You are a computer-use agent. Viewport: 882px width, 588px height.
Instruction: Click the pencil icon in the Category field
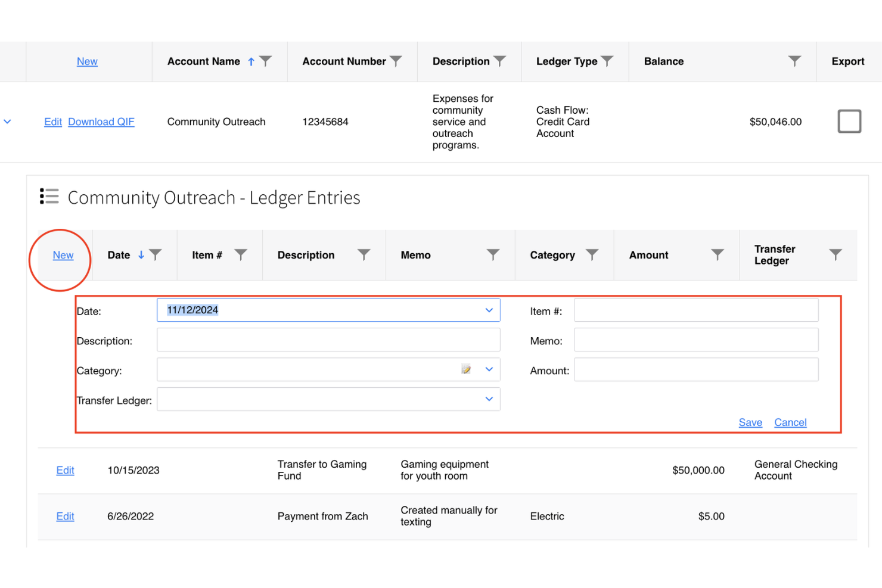pyautogui.click(x=466, y=369)
